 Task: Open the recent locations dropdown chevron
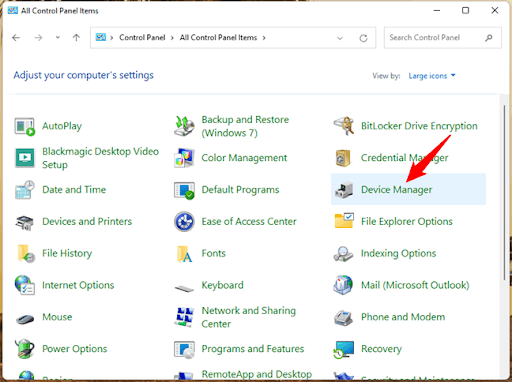58,37
